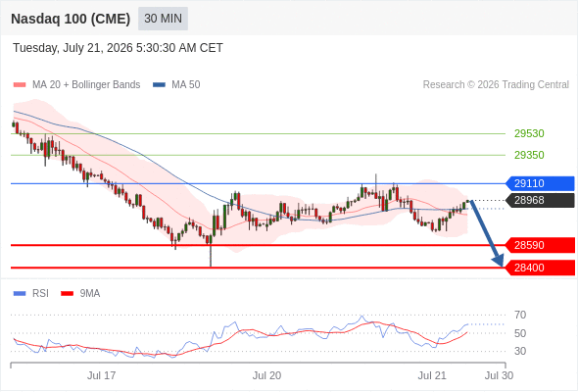The height and width of the screenshot is (392, 578).
Task: Click the dark 28968 current price tag
Action: (x=540, y=200)
